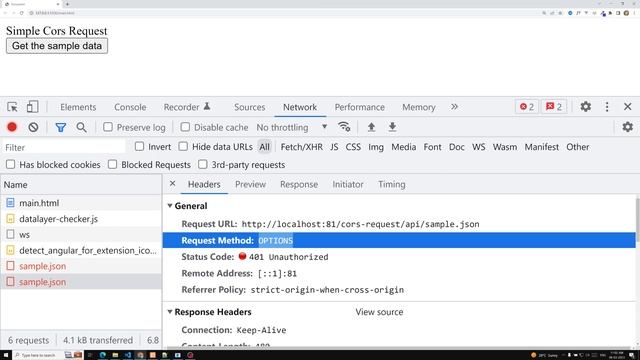Select main.html request row
Screen dimensions: 640x360
point(81,203)
